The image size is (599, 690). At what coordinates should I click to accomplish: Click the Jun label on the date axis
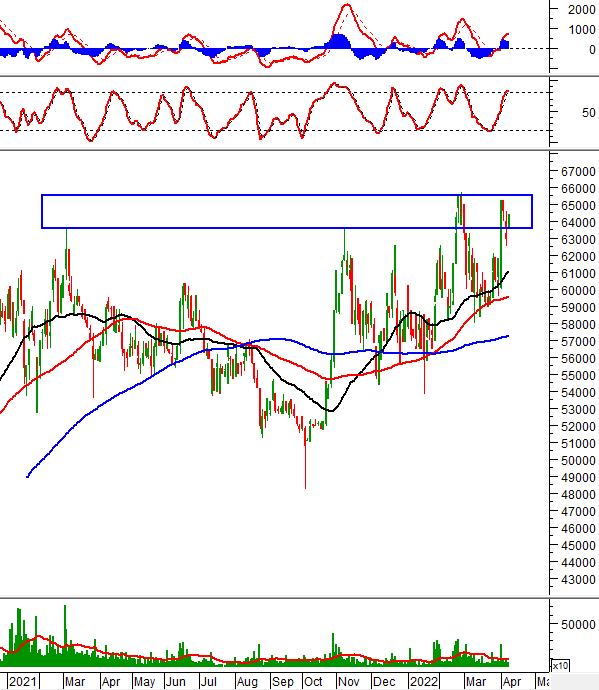pyautogui.click(x=175, y=682)
